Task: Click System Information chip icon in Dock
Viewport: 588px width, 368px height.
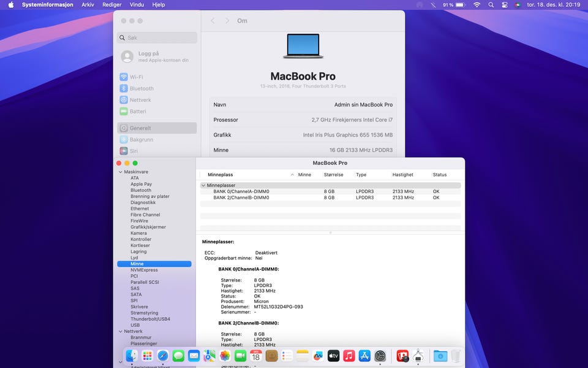Action: [418, 355]
